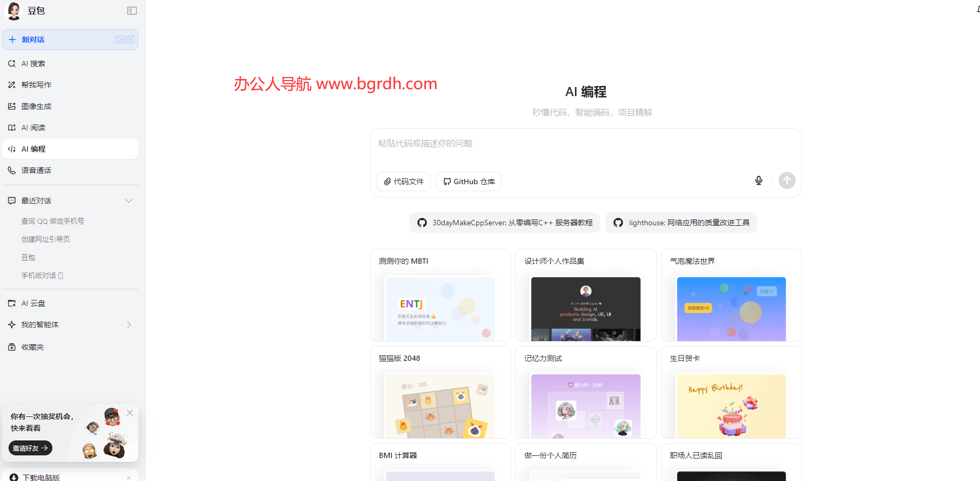Open 做一份个人简历 example card
The height and width of the screenshot is (481, 980).
point(586,462)
